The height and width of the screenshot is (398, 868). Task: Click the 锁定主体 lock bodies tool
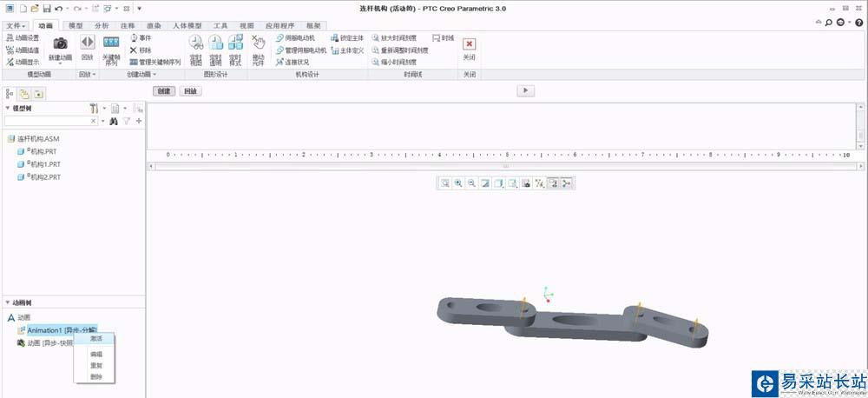(x=347, y=37)
